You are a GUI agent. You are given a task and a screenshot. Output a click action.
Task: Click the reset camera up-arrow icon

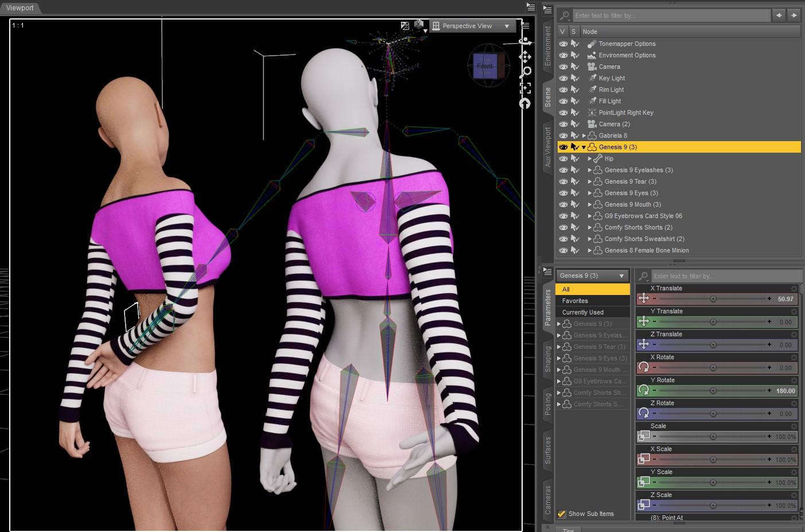(524, 103)
